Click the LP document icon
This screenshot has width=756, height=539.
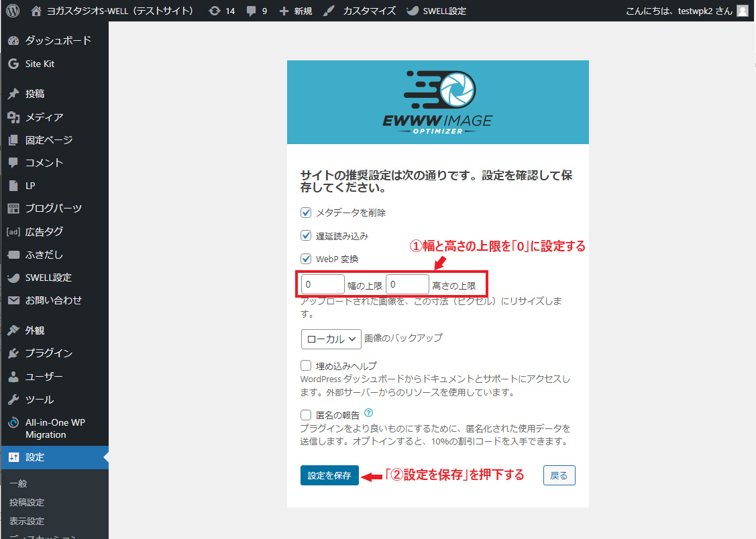coord(13,186)
